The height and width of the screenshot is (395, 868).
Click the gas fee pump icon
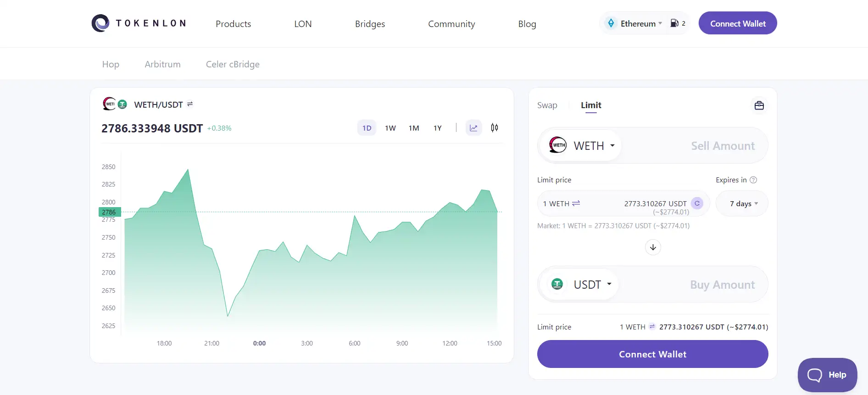[x=674, y=23]
